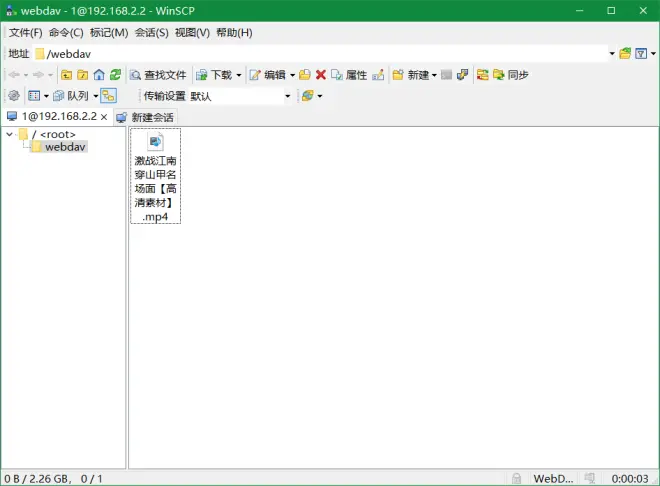Viewport: 660px width, 486px height.
Task: Click the icon right of 属性
Action: (x=378, y=75)
